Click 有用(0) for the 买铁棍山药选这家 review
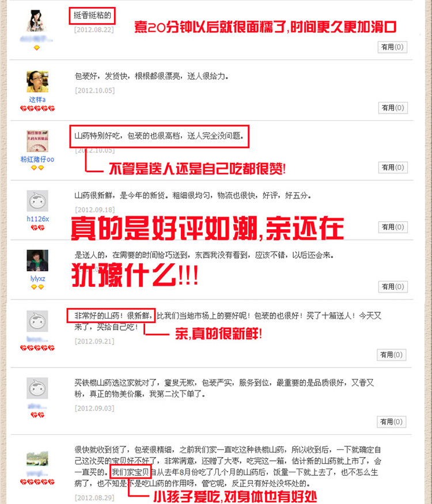The image size is (432, 504). [x=392, y=422]
